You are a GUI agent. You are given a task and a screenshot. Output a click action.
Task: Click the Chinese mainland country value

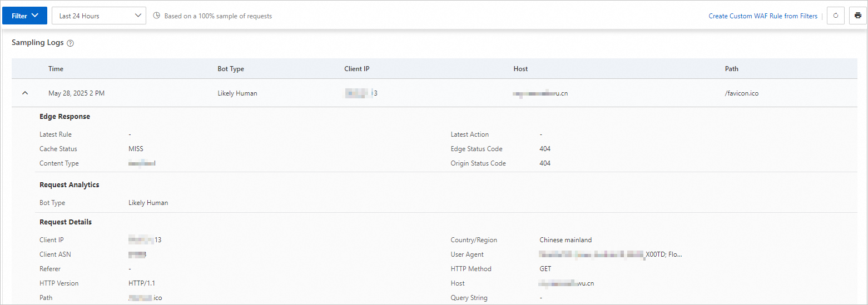[566, 240]
